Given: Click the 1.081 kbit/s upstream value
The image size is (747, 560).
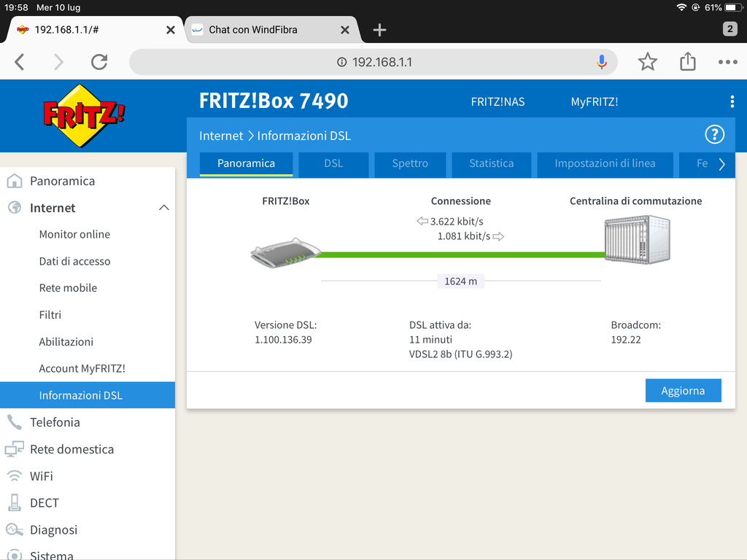Looking at the screenshot, I should 463,236.
